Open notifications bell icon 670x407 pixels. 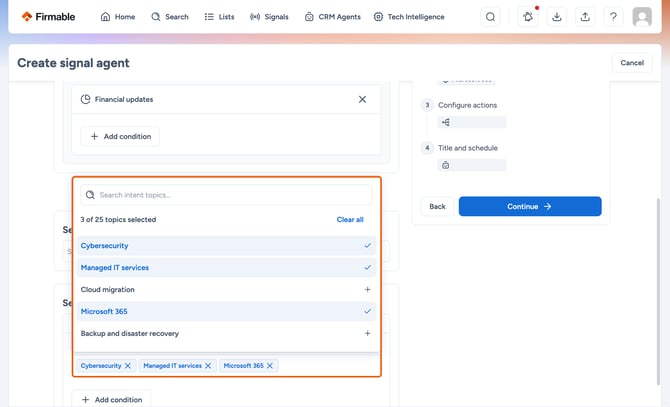pyautogui.click(x=528, y=17)
